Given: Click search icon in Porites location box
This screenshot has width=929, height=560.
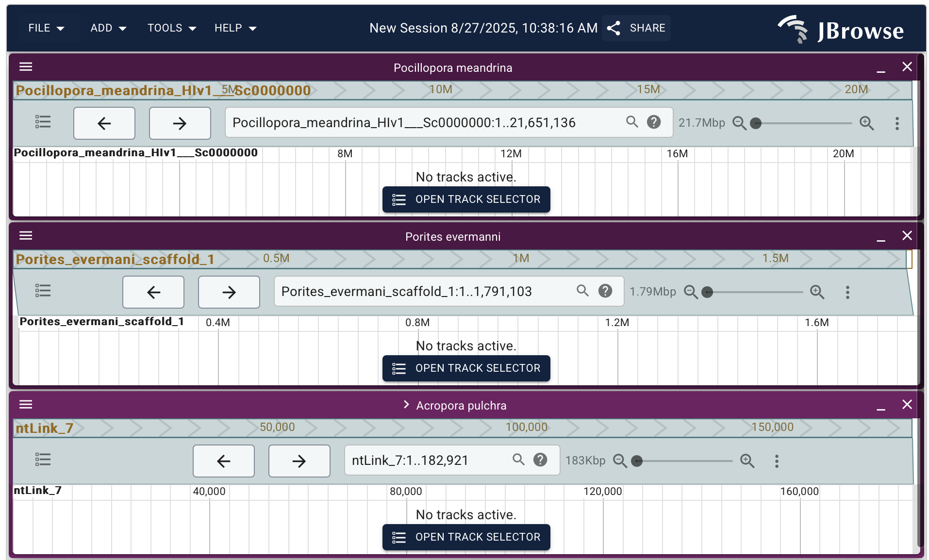Looking at the screenshot, I should click(x=582, y=291).
